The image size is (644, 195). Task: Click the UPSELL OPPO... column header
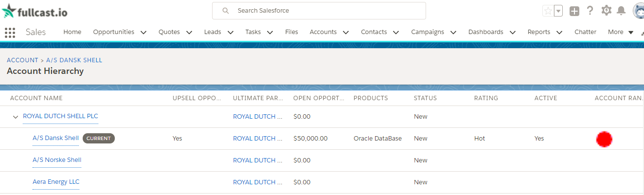(x=197, y=98)
